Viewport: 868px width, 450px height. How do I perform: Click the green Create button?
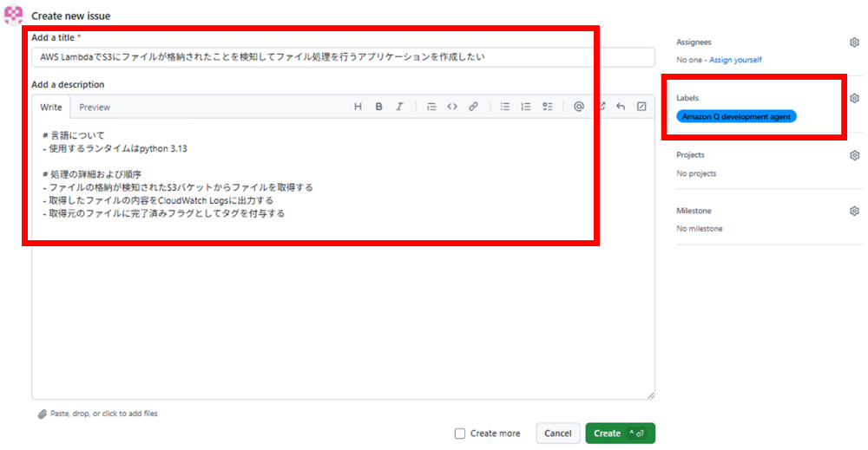click(620, 434)
